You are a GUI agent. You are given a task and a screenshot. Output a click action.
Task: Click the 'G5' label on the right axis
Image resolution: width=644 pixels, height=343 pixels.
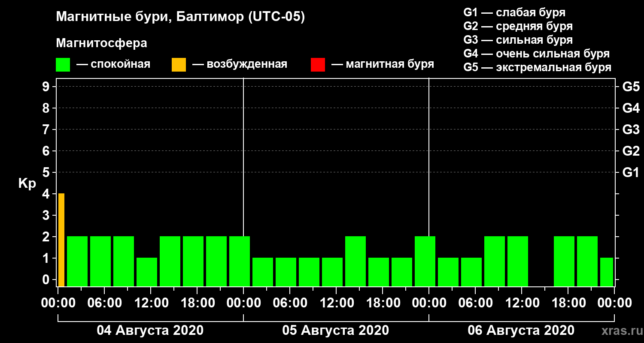point(631,87)
